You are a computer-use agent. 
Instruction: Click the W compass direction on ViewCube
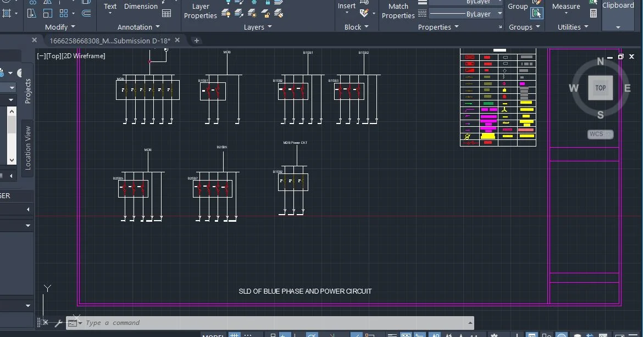pos(574,88)
